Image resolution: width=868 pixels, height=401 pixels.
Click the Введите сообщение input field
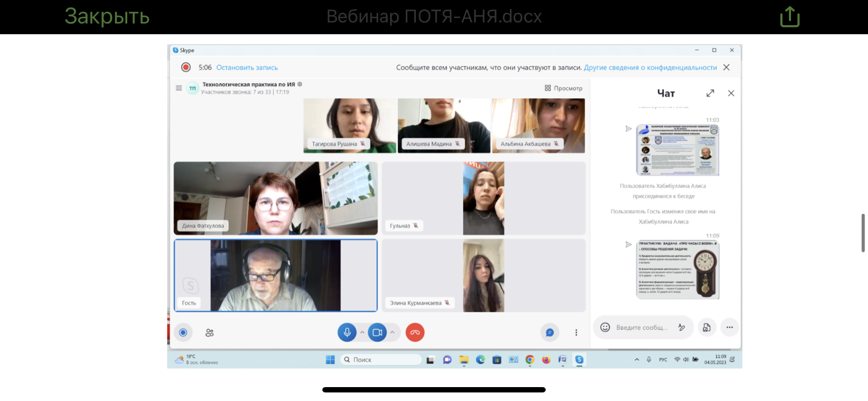[641, 328]
